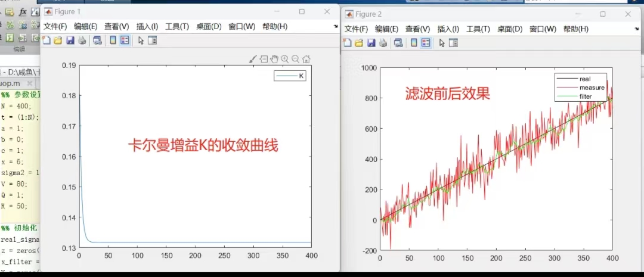Click the dock arrow in Figure 2 menu bar
Screen dimensions: 644x277
(636, 29)
